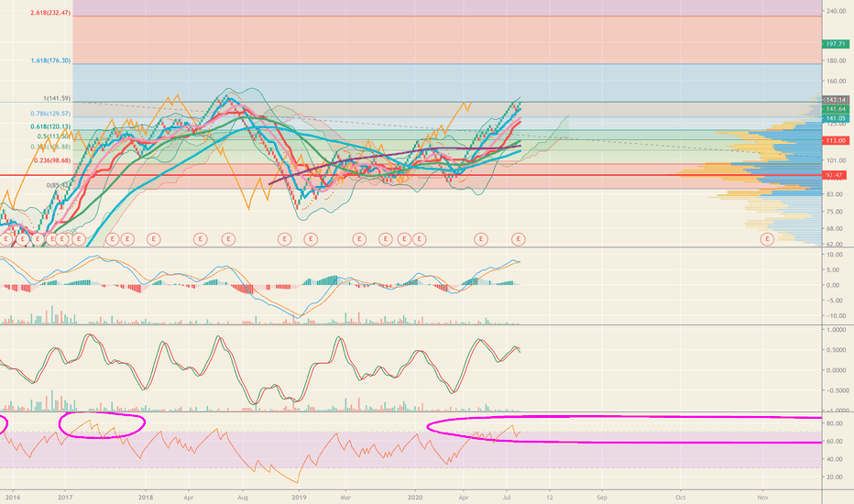Click the 60.00 RSI scale value
The width and height of the screenshot is (854, 504).
click(836, 442)
